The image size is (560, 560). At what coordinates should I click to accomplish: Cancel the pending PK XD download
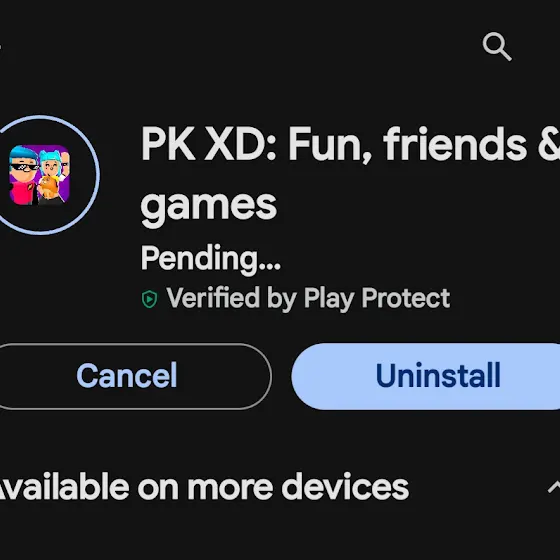coord(132,376)
